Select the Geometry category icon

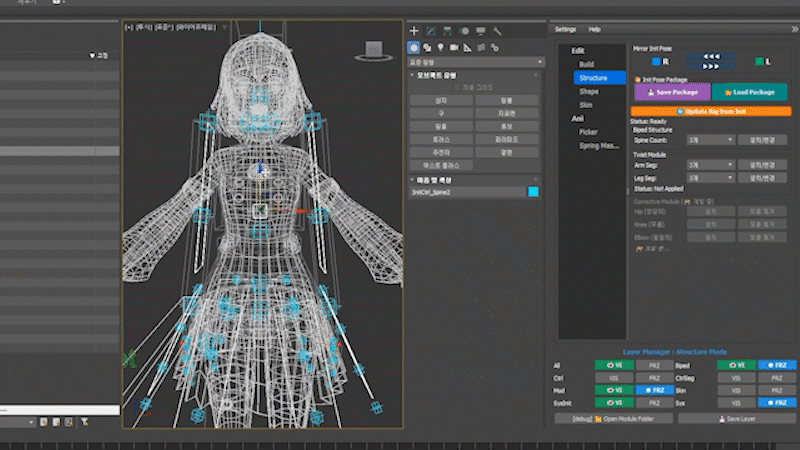[414, 47]
